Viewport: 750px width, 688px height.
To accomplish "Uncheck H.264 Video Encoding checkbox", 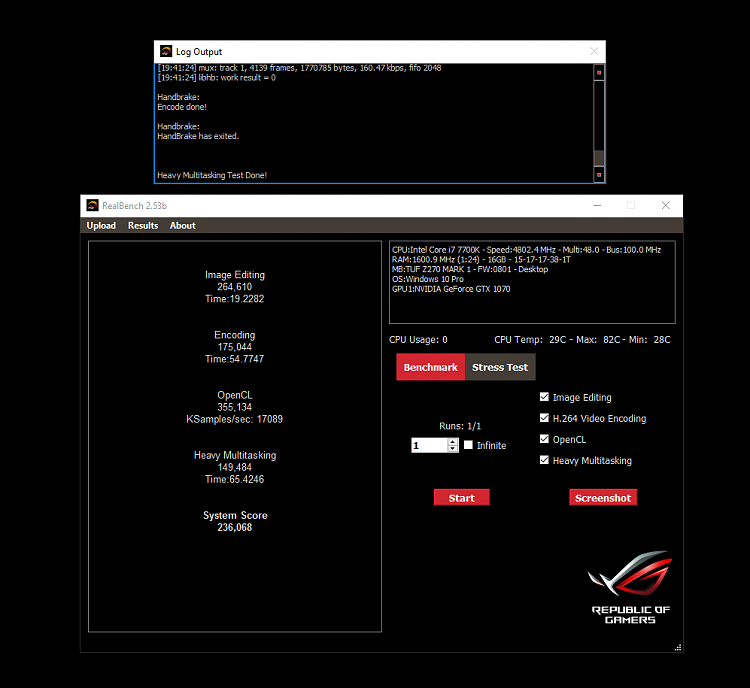I will coord(544,418).
